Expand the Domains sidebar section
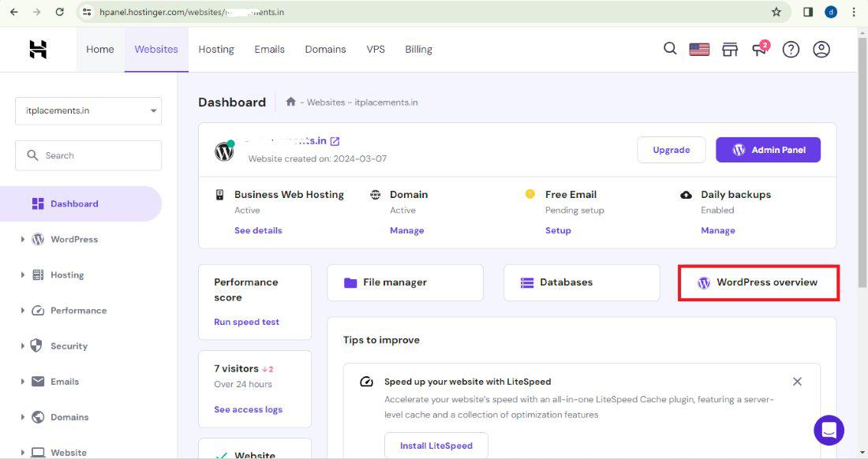 (23, 417)
